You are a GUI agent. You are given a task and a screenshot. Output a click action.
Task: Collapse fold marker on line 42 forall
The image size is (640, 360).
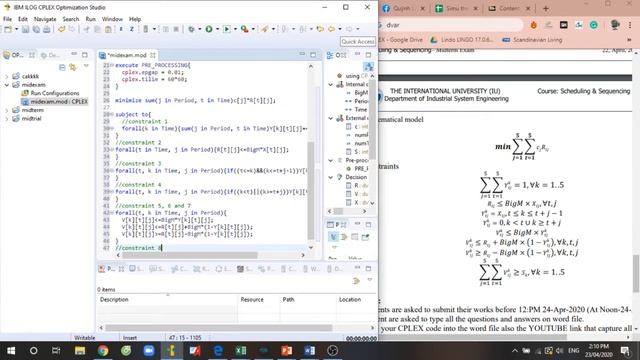tap(112, 213)
